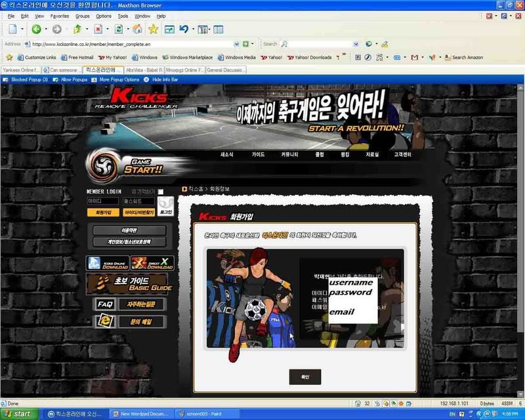Screen dimensions: 525x420
Task: Open Favorites with the star icon
Action: pos(153,29)
